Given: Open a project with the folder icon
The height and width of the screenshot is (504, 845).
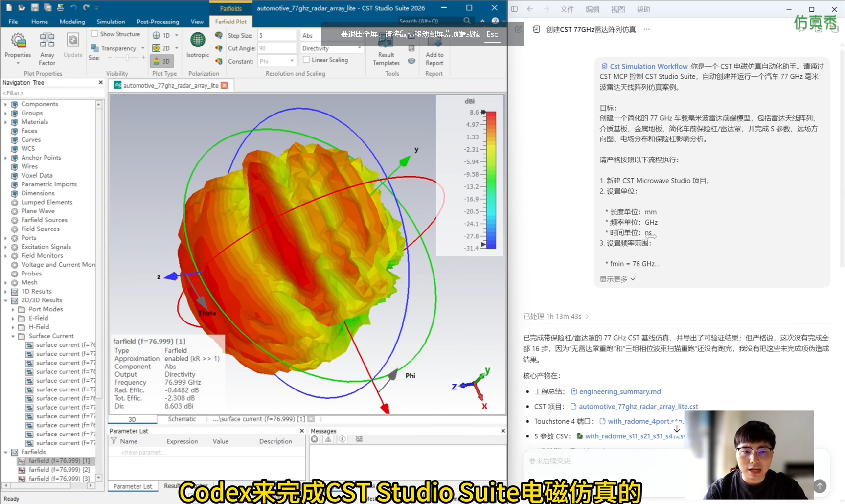Looking at the screenshot, I should pyautogui.click(x=22, y=8).
